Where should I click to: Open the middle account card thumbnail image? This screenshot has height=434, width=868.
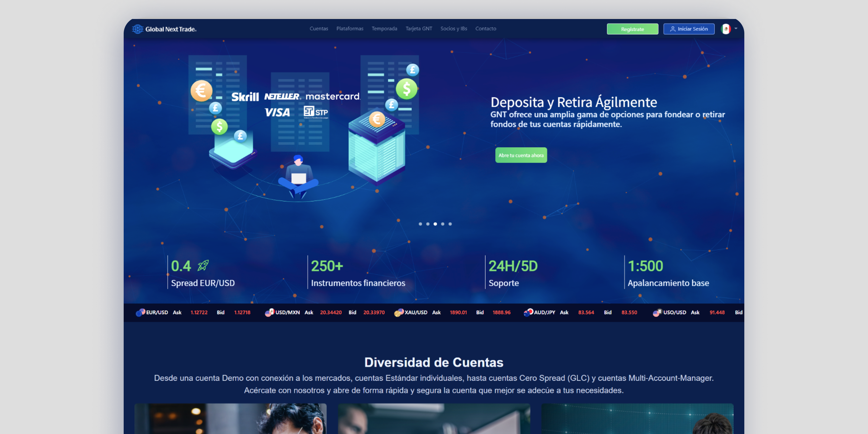(434, 419)
